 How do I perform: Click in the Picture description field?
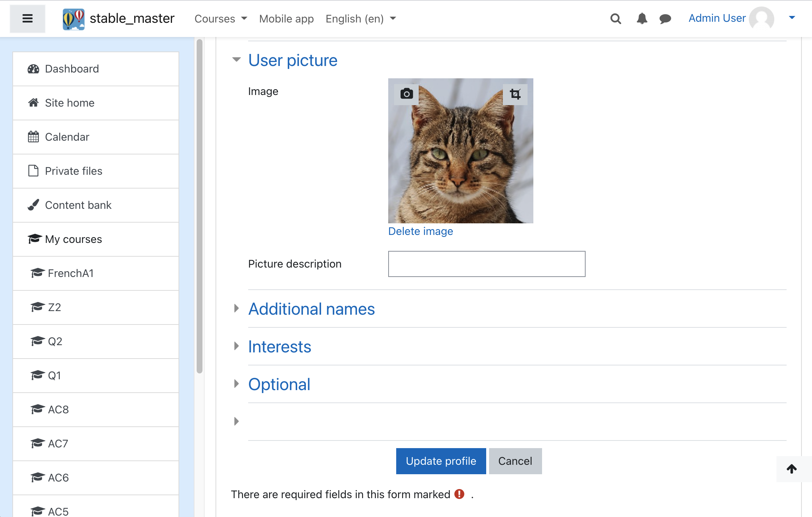coord(487,264)
